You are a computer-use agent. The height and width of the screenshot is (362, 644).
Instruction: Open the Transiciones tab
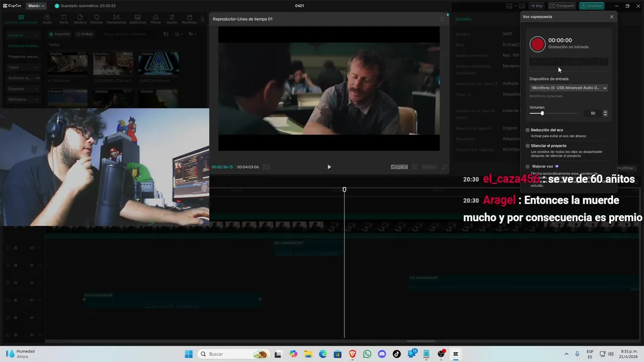click(x=116, y=19)
